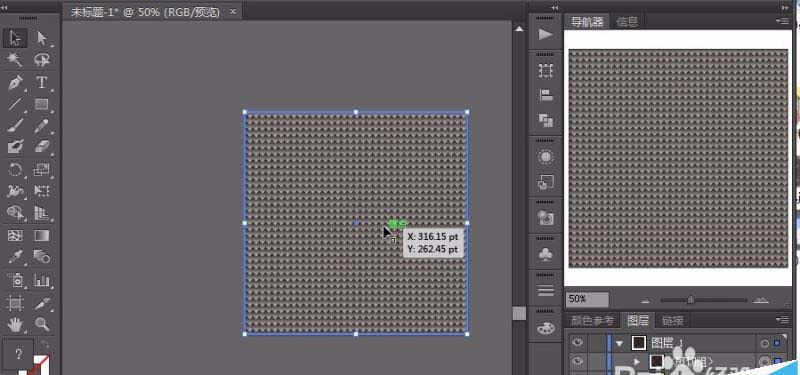
Task: Switch to the 链接 tab
Action: [672, 320]
